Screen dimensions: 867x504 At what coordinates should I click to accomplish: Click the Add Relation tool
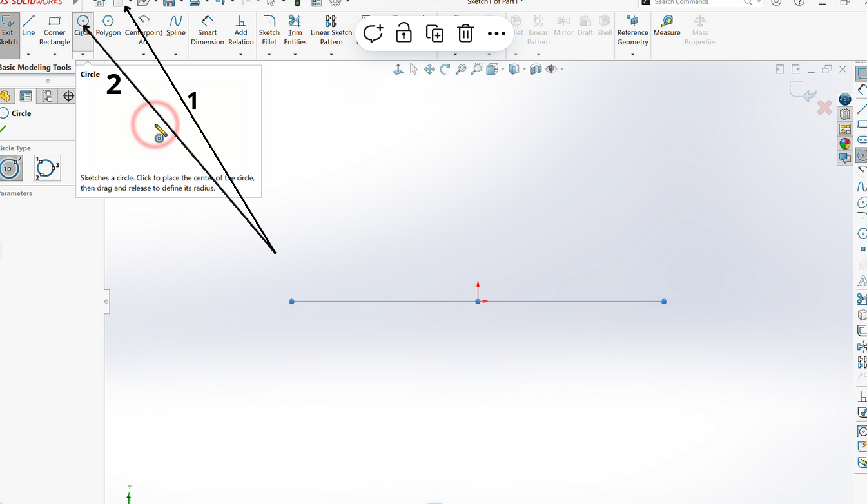[240, 32]
